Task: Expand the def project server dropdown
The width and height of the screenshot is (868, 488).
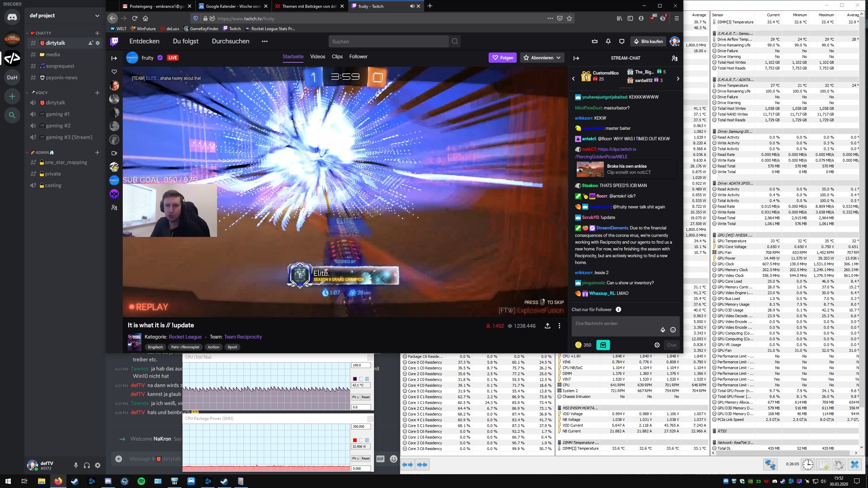Action: point(97,16)
